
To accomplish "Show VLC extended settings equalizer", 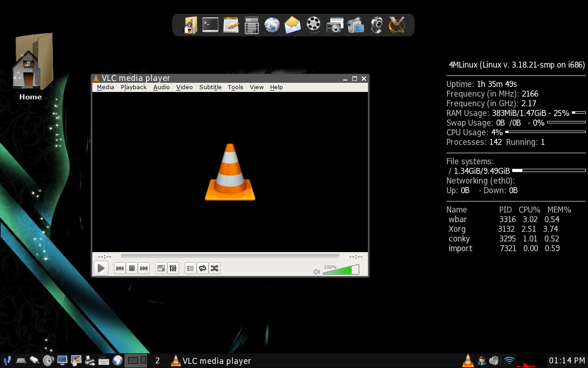I will click(173, 268).
